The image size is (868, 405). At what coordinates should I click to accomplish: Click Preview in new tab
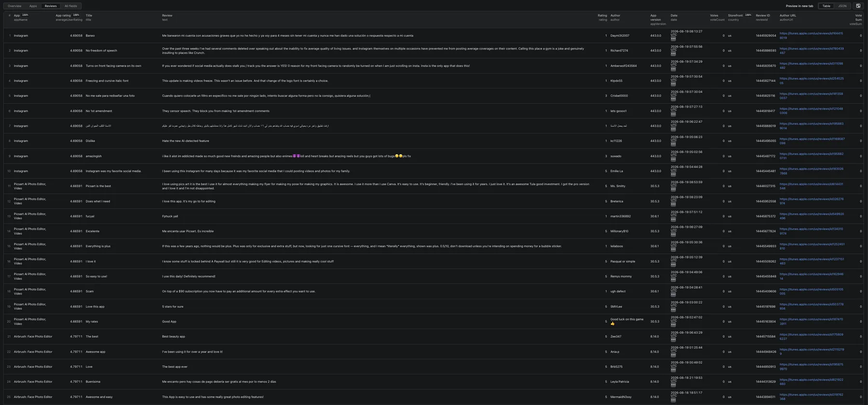tap(800, 6)
